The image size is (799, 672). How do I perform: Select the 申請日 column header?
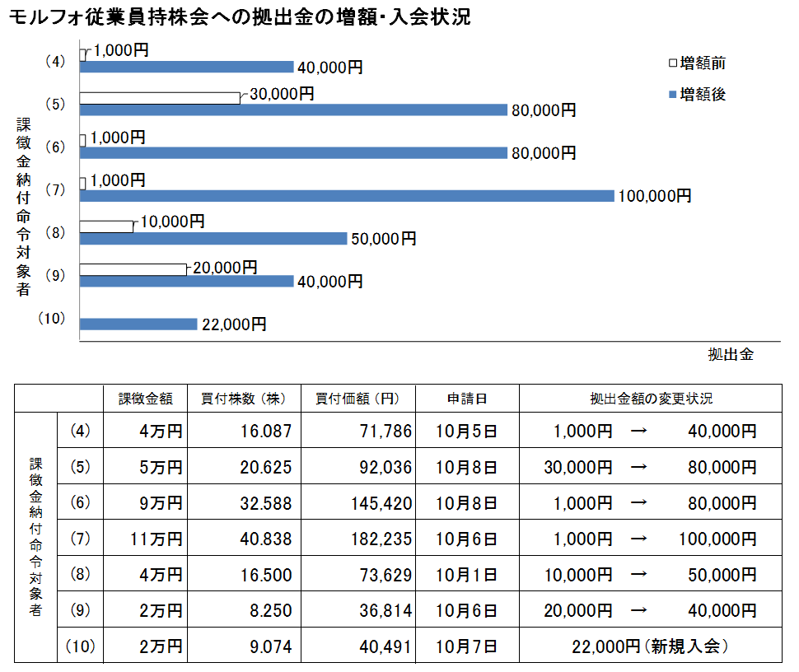[467, 399]
